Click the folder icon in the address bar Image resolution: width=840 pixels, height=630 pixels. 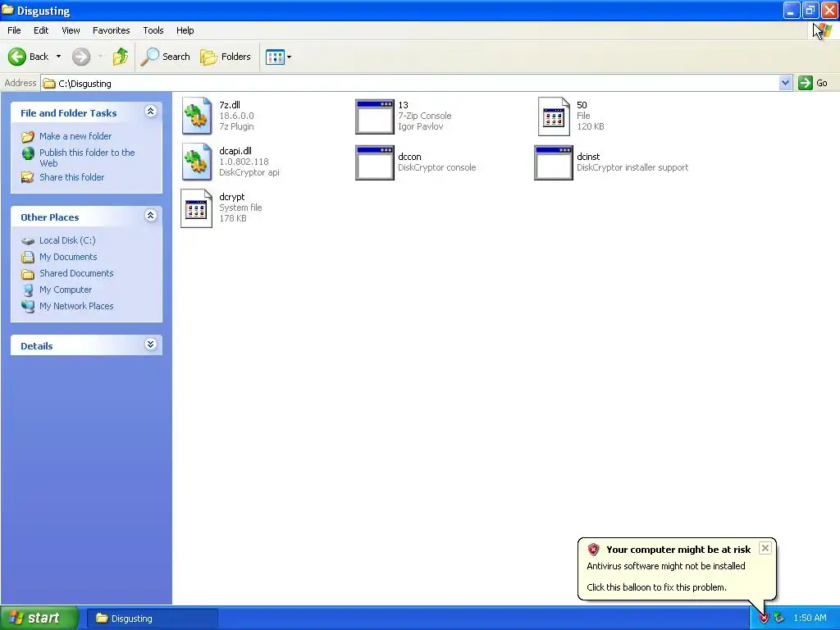point(49,84)
